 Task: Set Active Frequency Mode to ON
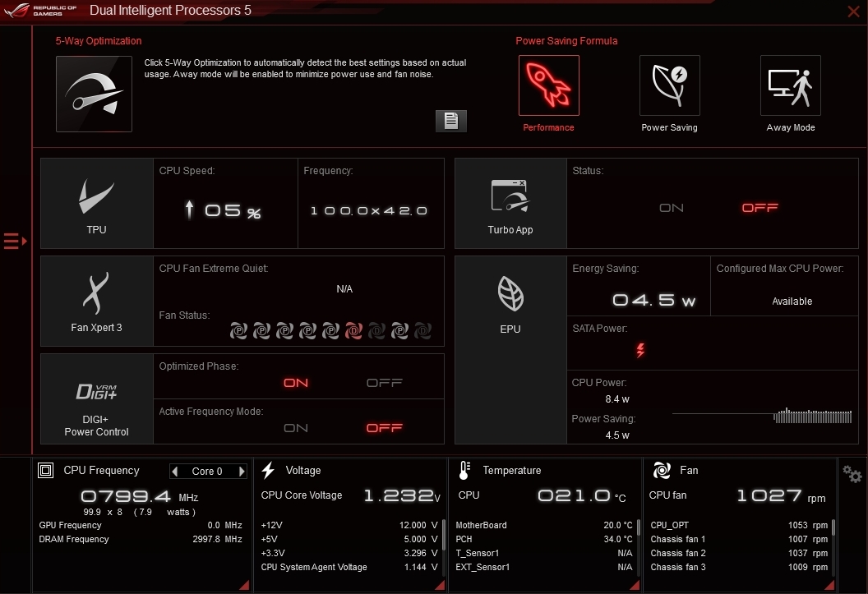coord(296,428)
